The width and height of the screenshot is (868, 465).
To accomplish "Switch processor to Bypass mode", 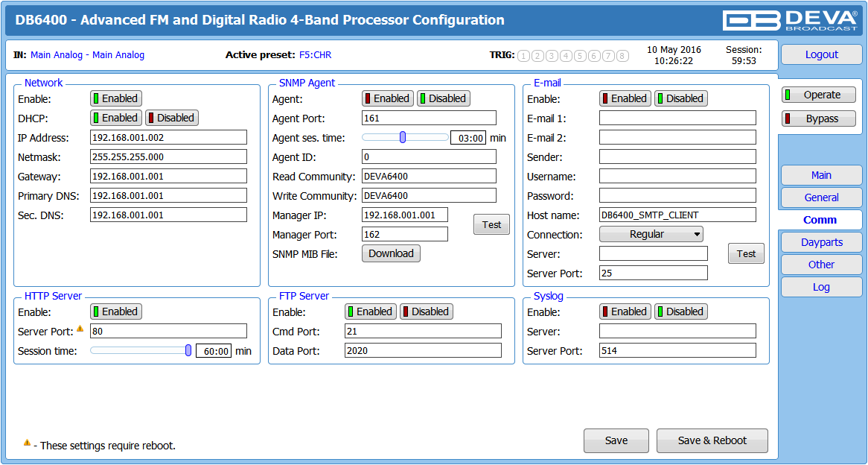I will point(819,118).
